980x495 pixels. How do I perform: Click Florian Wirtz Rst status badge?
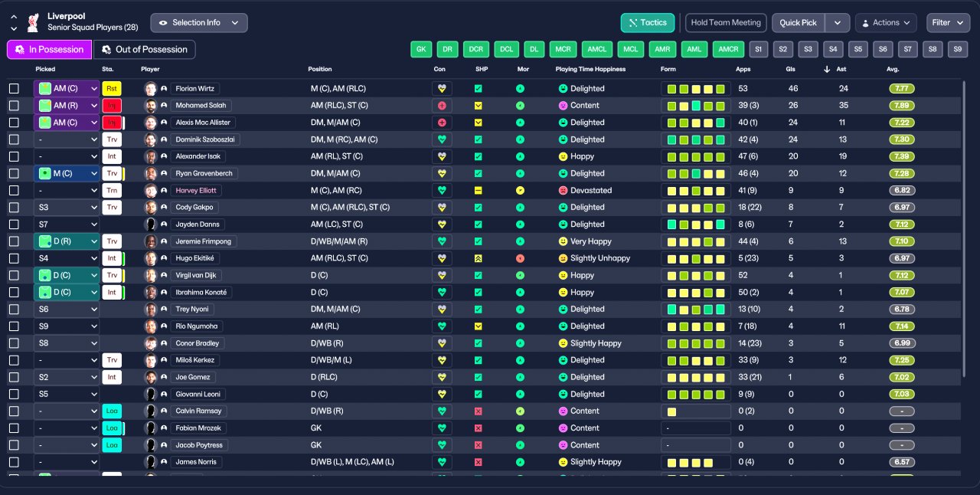click(112, 89)
